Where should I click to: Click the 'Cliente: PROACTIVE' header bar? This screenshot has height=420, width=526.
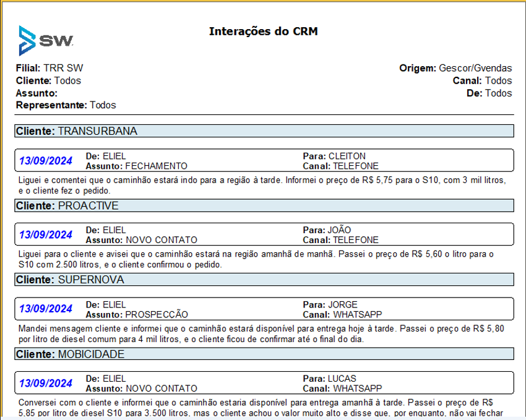264,205
